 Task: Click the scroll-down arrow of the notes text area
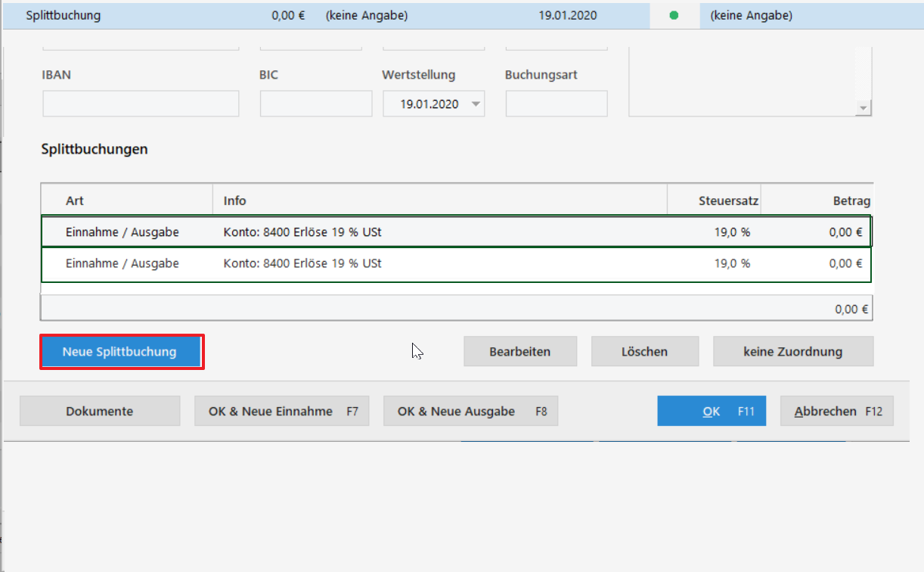pos(863,109)
